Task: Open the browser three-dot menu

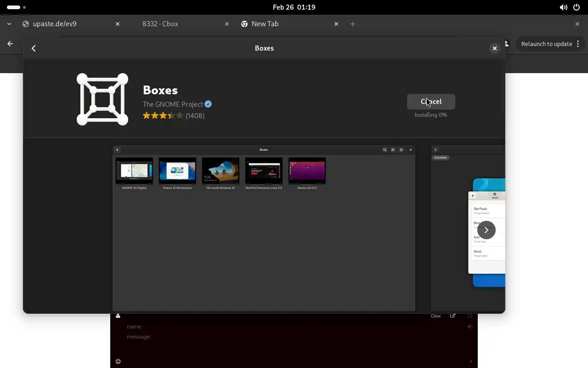Action: point(578,44)
